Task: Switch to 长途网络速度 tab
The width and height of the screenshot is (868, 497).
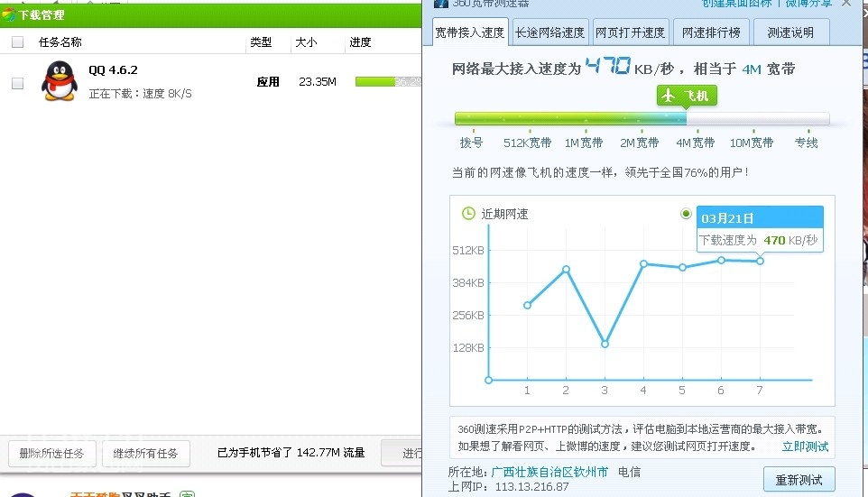Action: click(x=549, y=32)
